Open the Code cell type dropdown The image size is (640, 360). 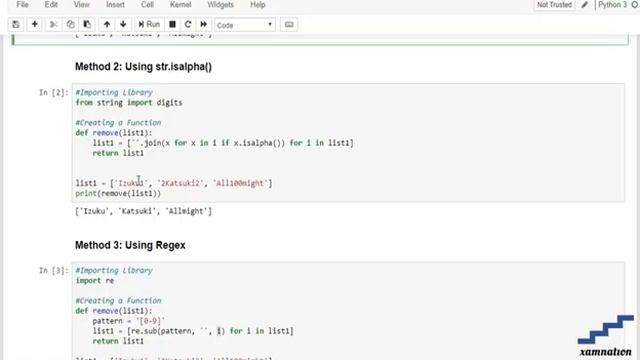point(245,25)
